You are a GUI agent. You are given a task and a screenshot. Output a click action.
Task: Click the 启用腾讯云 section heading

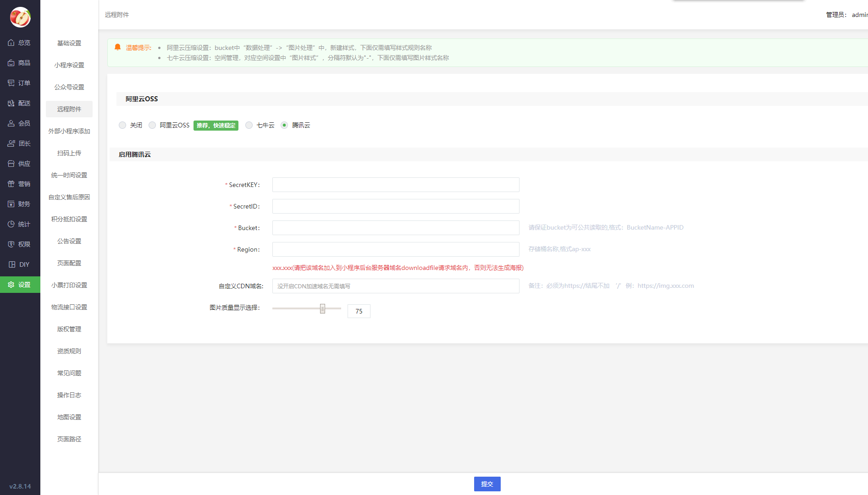click(135, 154)
